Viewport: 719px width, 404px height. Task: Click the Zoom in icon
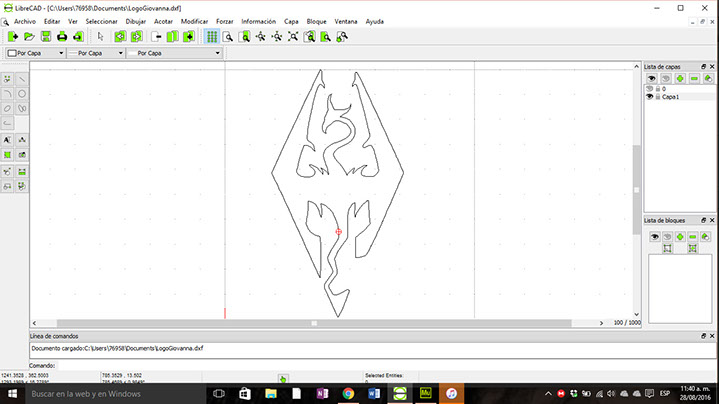click(260, 37)
